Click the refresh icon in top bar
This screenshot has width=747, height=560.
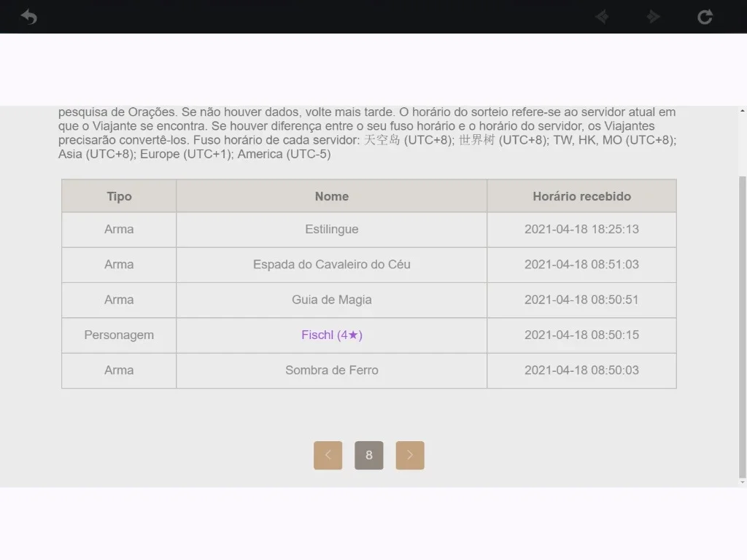click(x=705, y=17)
